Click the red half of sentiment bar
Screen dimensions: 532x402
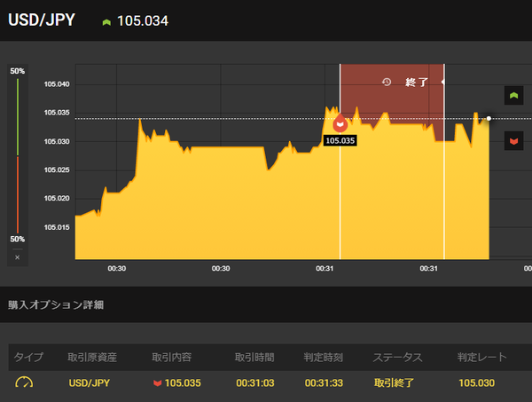click(x=18, y=195)
